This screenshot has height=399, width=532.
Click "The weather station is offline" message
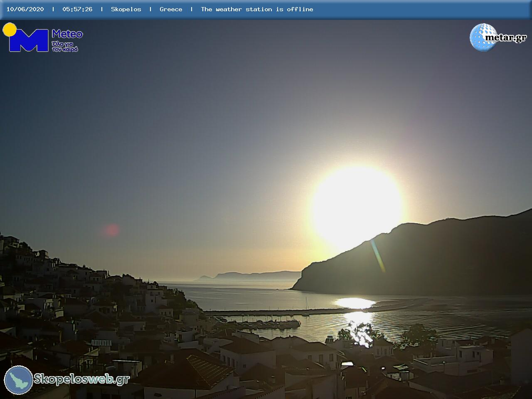pos(257,9)
